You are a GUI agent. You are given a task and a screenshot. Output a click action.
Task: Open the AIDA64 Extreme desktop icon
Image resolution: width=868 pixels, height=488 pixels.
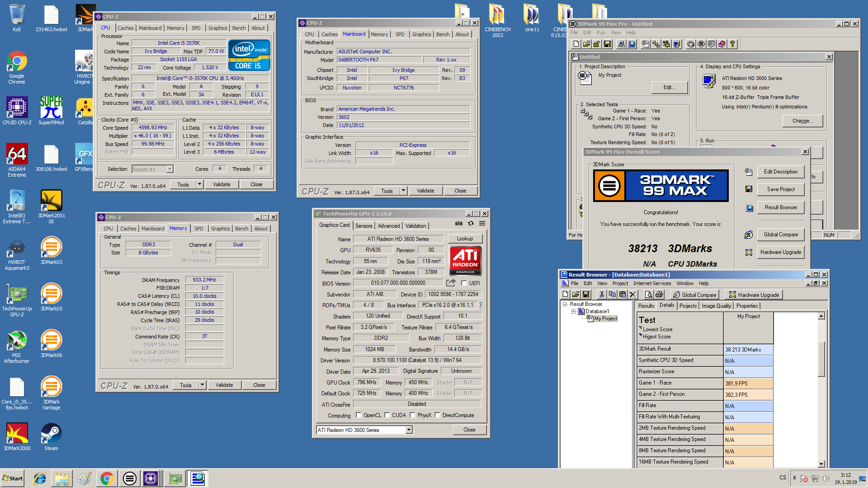tap(17, 160)
